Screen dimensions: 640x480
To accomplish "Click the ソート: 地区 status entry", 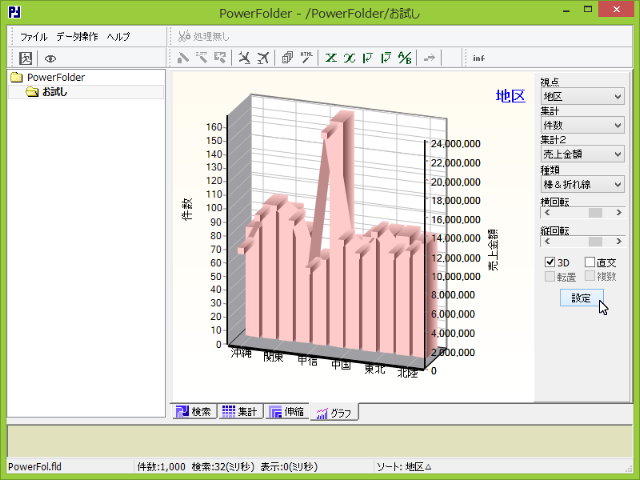I will (404, 467).
